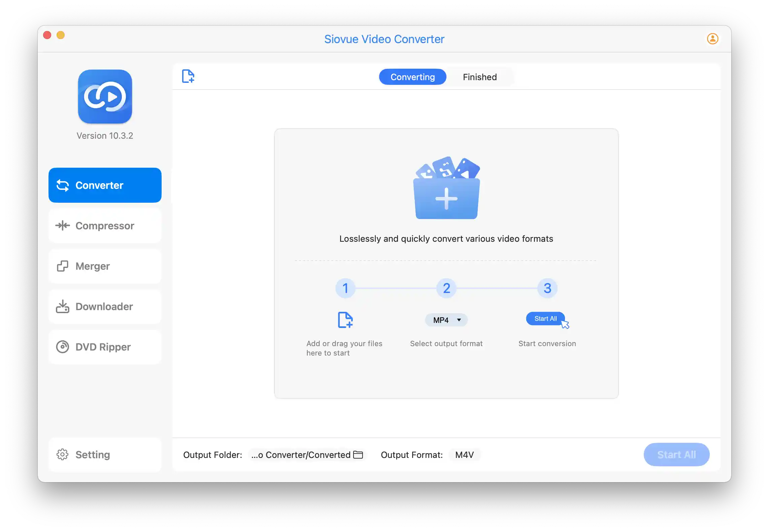The image size is (769, 532).
Task: Open the DVD Ripper module
Action: pyautogui.click(x=105, y=347)
